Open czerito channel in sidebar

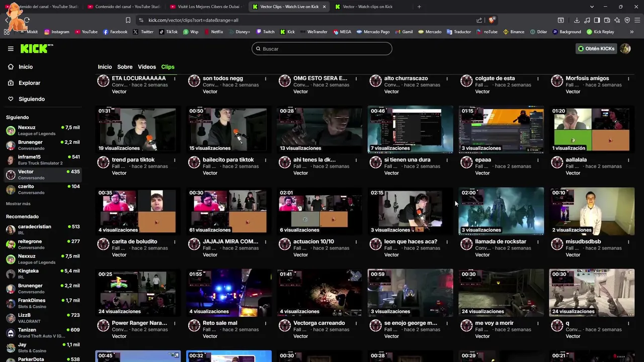pos(43,190)
